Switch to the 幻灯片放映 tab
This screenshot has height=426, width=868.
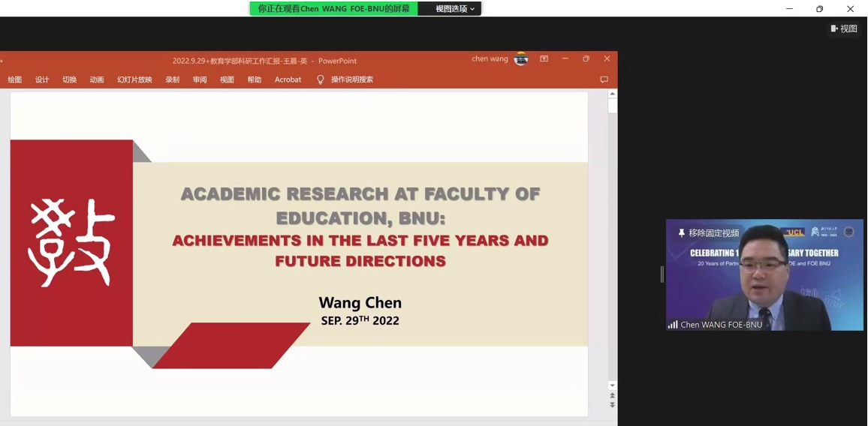click(134, 79)
